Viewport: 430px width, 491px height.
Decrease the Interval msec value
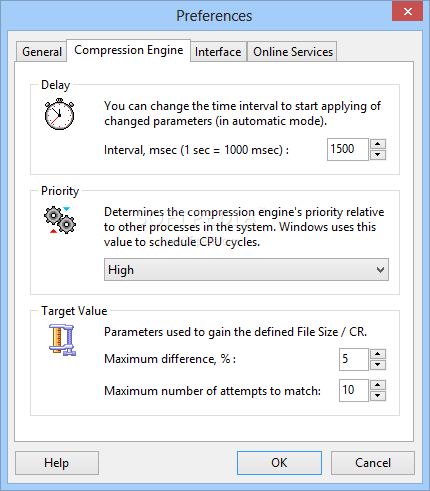(378, 155)
